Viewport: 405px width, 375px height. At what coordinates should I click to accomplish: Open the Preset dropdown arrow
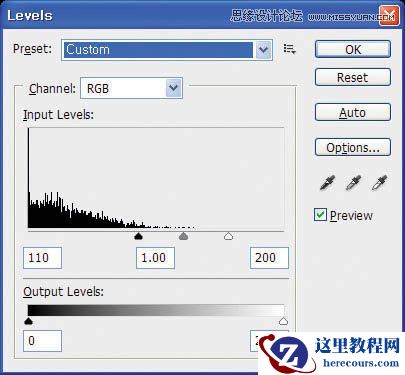264,50
